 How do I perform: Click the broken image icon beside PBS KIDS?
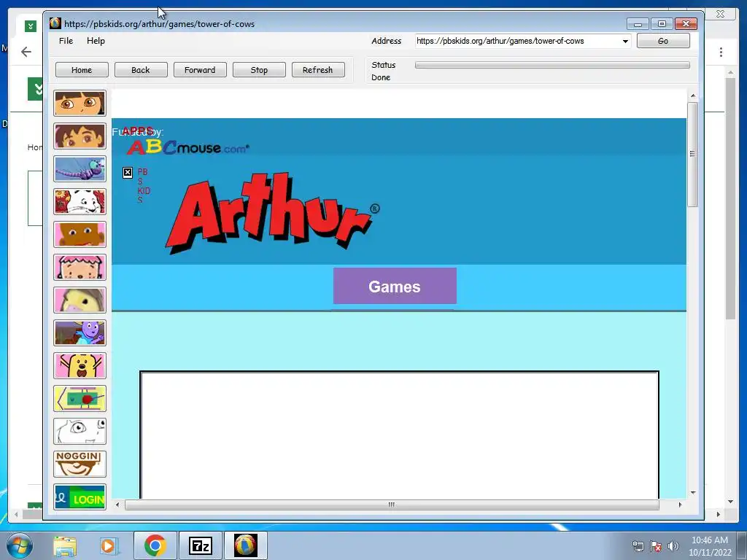point(128,172)
